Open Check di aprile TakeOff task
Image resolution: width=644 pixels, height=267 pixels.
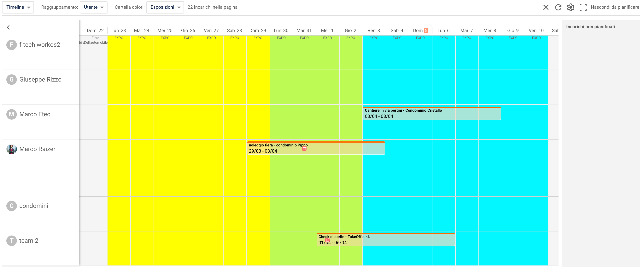(x=385, y=240)
